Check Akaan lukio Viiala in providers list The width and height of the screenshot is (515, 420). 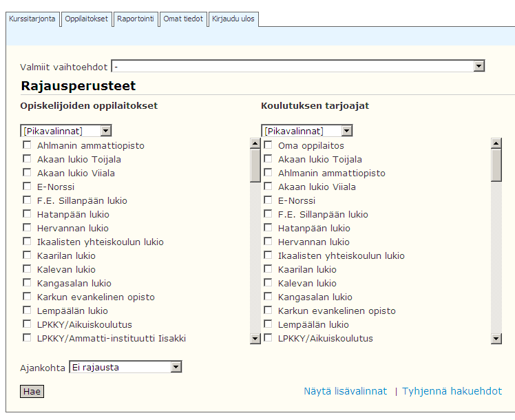268,187
